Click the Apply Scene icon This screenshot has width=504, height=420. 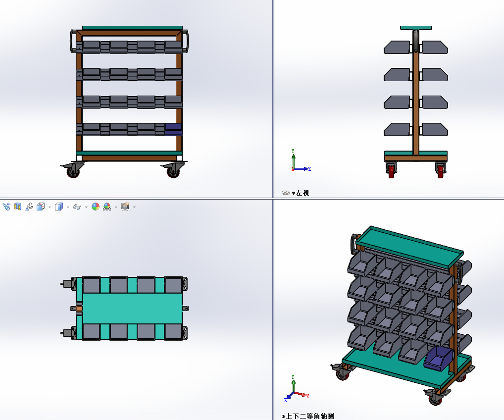tap(107, 207)
